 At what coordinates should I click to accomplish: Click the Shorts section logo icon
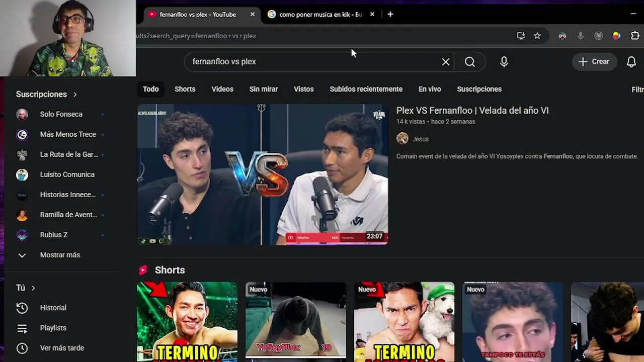(143, 270)
